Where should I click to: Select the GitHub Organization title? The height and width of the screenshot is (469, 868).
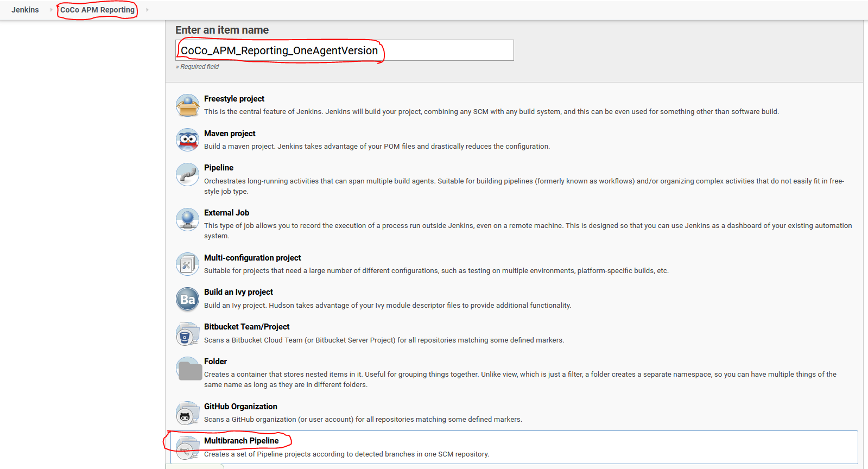(x=240, y=407)
